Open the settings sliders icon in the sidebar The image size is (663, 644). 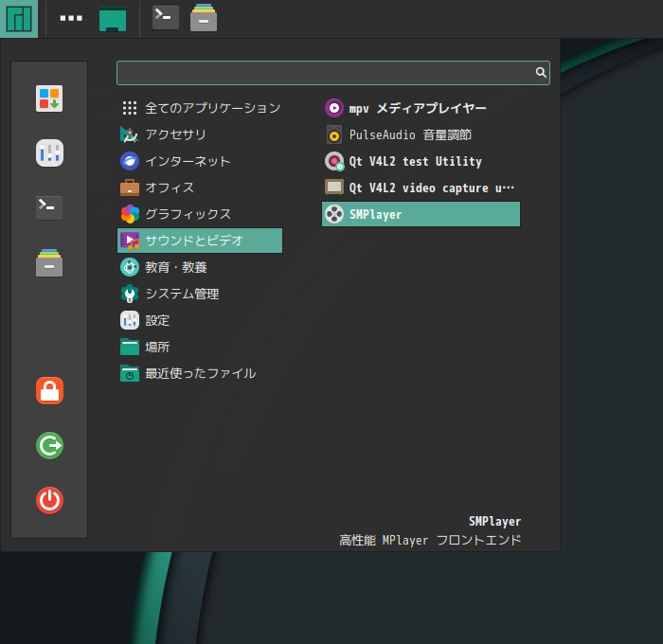pos(49,153)
